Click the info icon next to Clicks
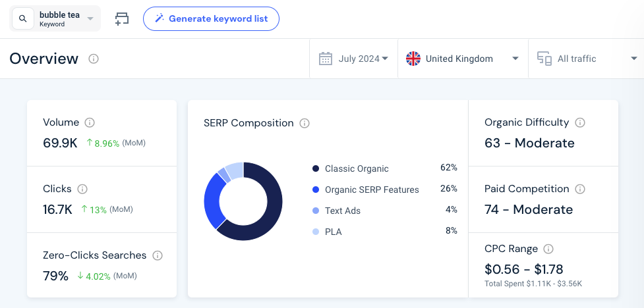 (82, 189)
